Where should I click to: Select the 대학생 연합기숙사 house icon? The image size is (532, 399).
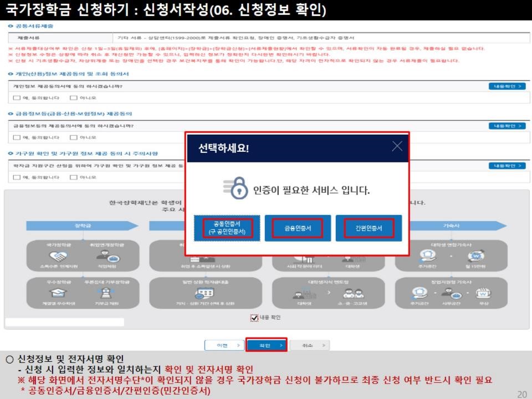[x=427, y=255]
